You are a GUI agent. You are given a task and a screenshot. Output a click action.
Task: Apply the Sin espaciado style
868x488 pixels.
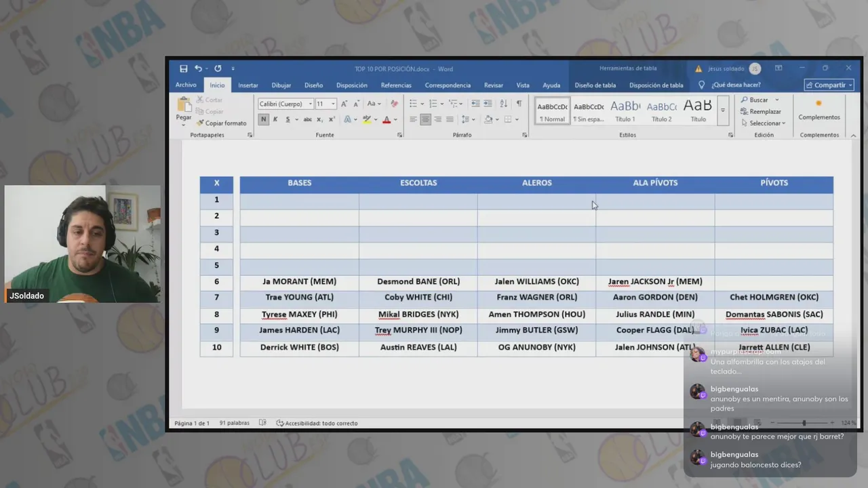(x=589, y=111)
